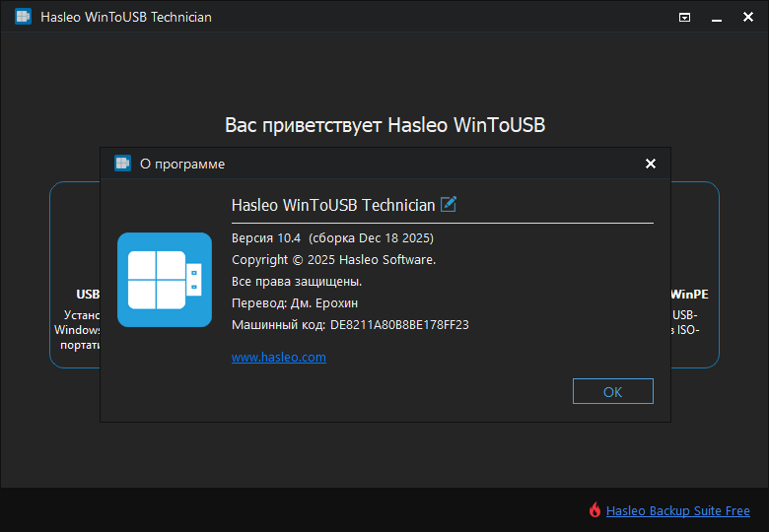Click the app icon in the main title bar
Image resolution: width=769 pixels, height=532 pixels.
coord(23,17)
